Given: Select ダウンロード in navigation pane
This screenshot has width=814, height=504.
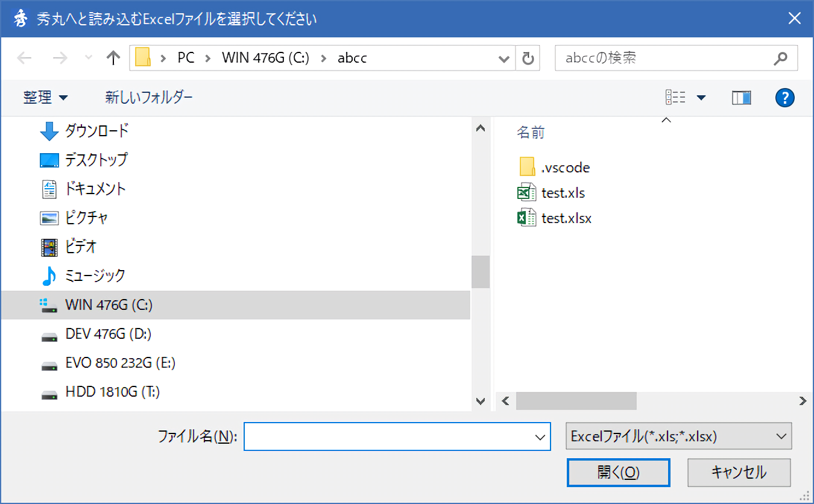Looking at the screenshot, I should click(x=96, y=130).
